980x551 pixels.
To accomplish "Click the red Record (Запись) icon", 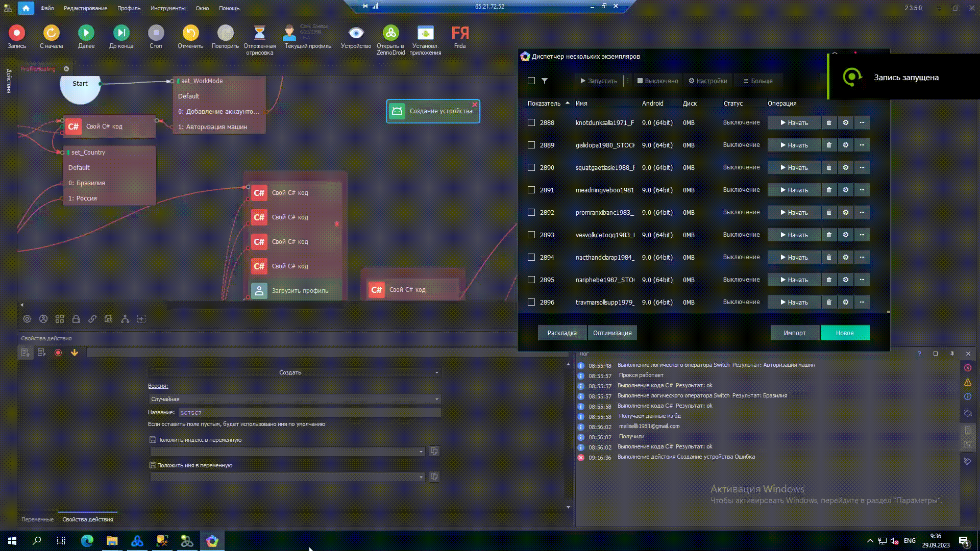I will (x=16, y=33).
